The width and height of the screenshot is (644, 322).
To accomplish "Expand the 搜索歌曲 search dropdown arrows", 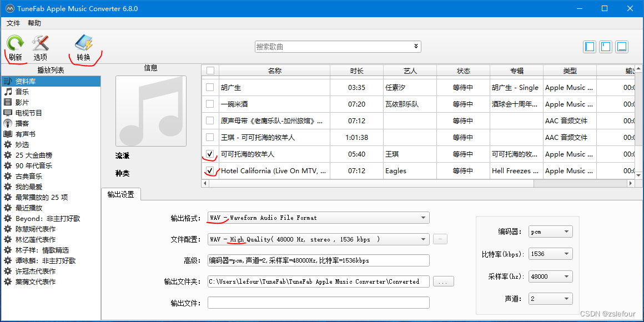I will pyautogui.click(x=416, y=47).
